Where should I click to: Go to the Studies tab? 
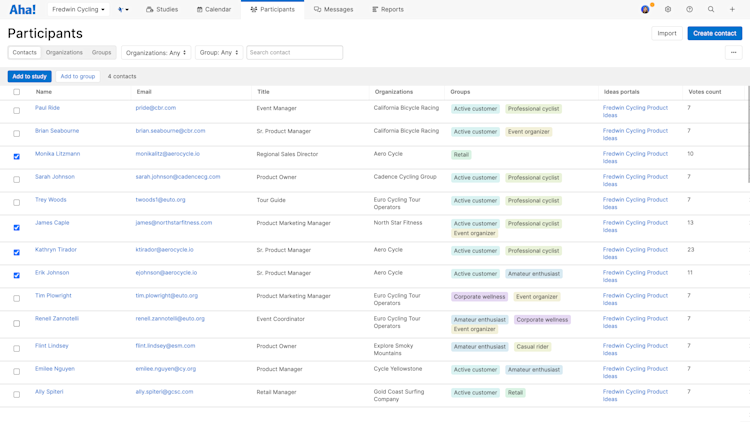click(x=162, y=9)
